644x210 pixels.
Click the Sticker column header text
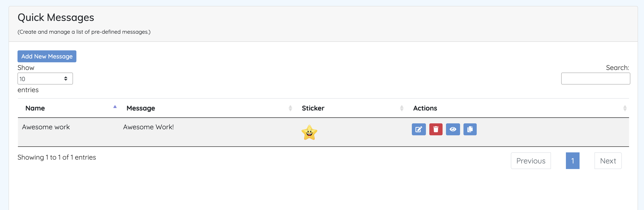click(313, 108)
